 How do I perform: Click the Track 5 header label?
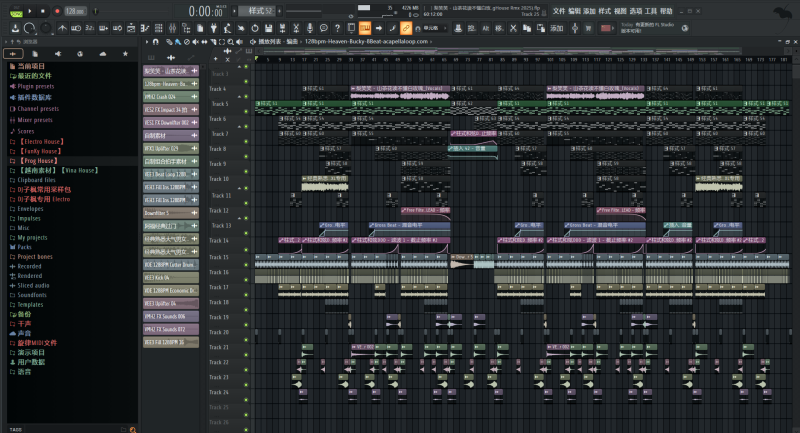pos(219,104)
